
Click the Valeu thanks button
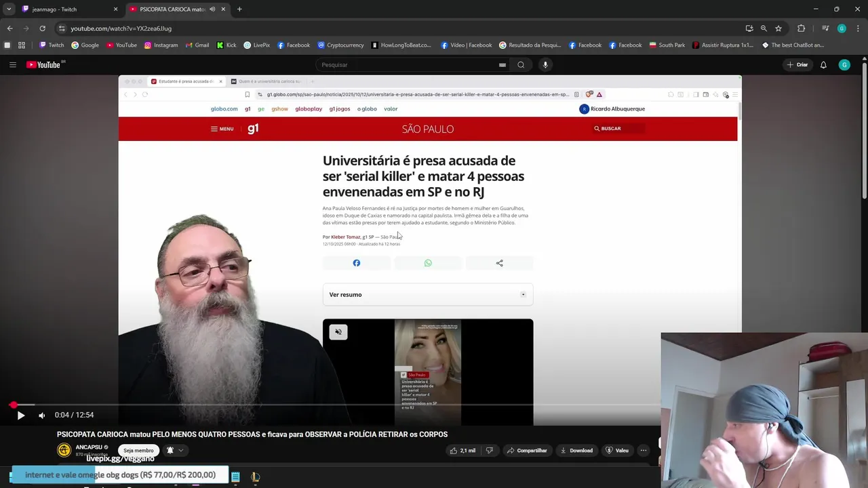[617, 451]
